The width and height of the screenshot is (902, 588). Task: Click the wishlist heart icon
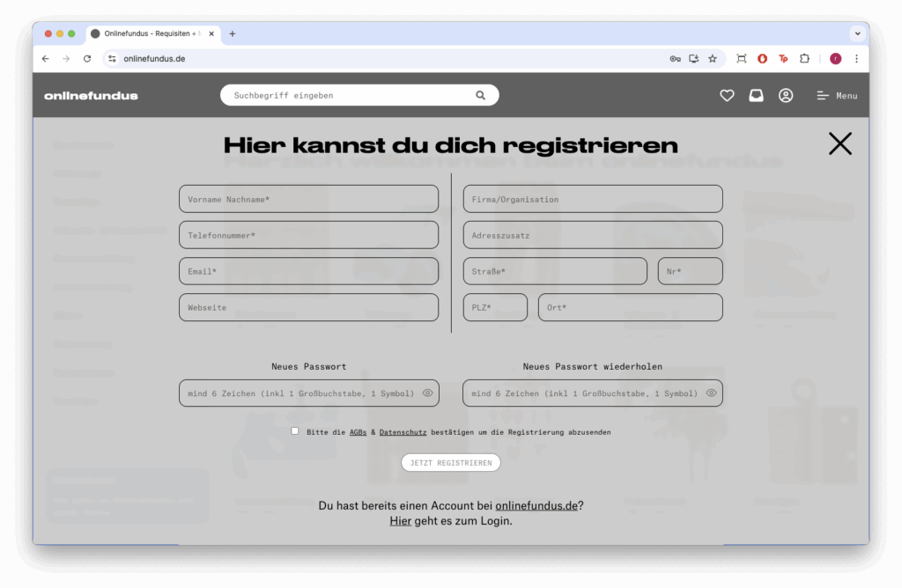pyautogui.click(x=727, y=96)
